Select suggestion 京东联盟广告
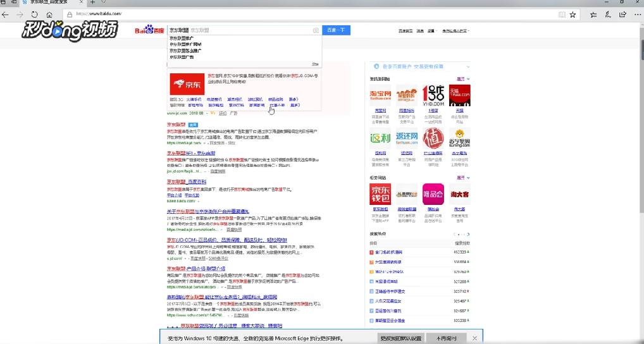644x344 pixels. 182,57
